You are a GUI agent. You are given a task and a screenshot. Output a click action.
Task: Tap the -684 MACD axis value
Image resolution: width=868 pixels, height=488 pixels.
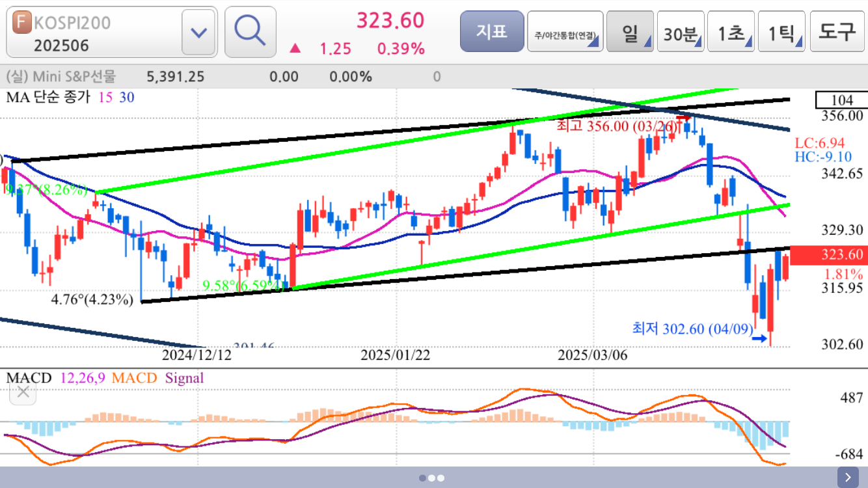click(x=848, y=454)
